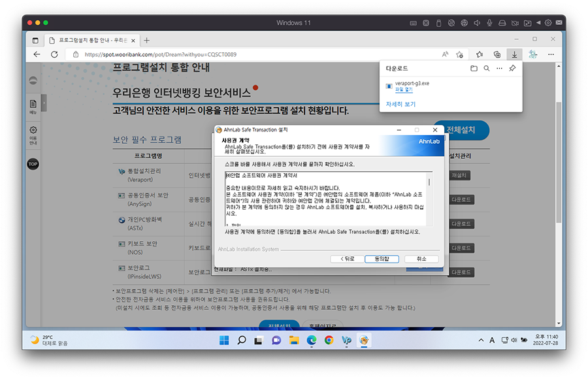588x379 pixels.
Task: Open File Explorer from the taskbar
Action: pyautogui.click(x=294, y=340)
